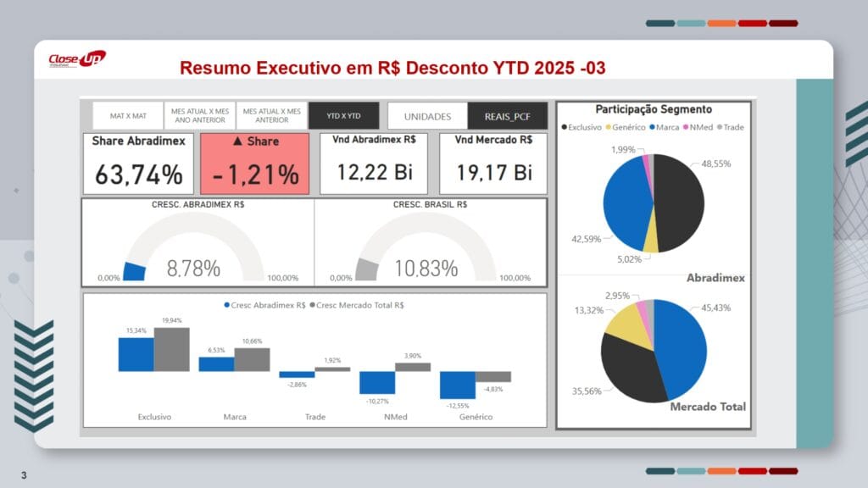The height and width of the screenshot is (488, 868).
Task: Click the CRESC. ABRADIMEX R$ gauge blue segment
Action: point(135,272)
